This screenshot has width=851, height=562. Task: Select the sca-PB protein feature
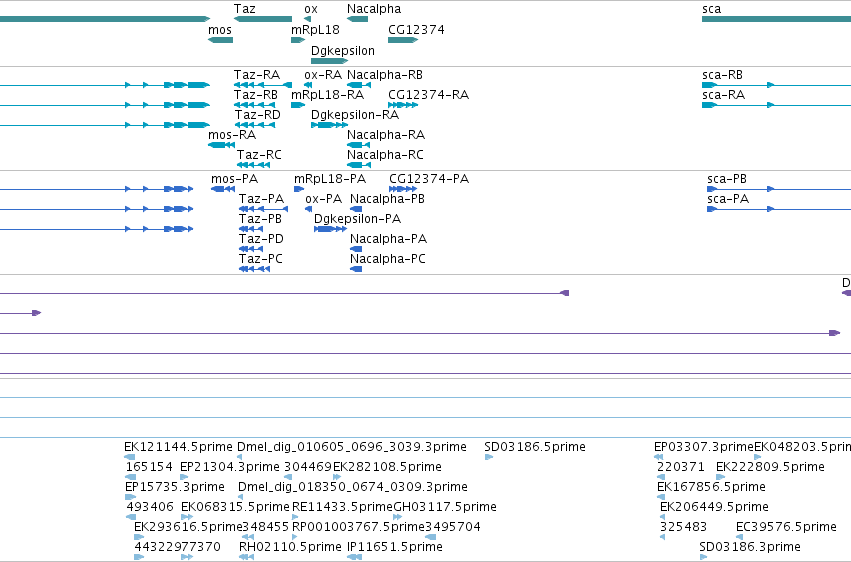[x=712, y=189]
